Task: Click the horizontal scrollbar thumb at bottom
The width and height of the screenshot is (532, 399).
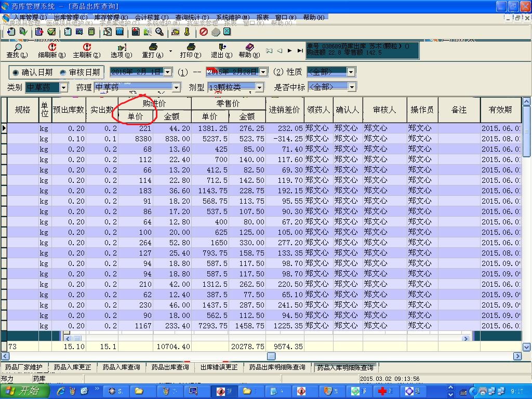Action: point(271,356)
